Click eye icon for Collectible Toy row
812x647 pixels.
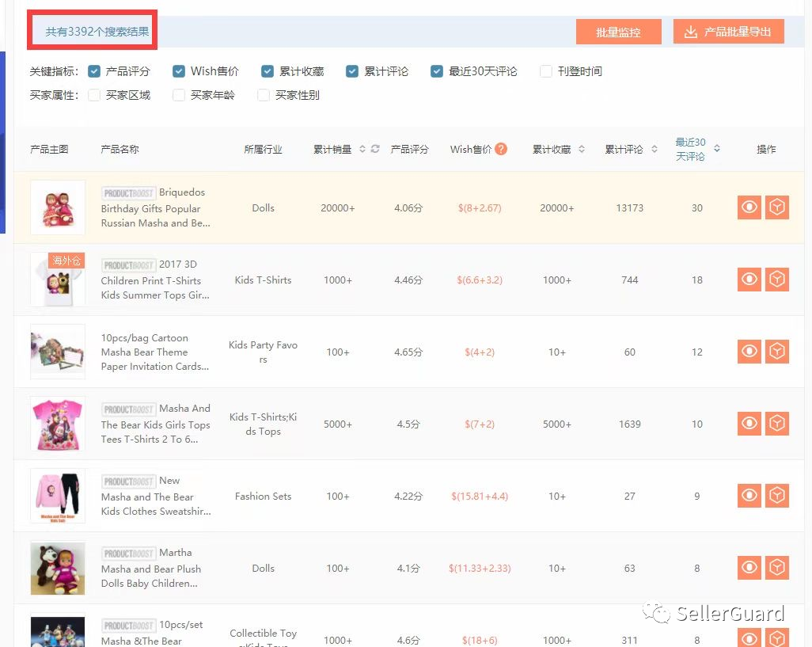pyautogui.click(x=749, y=637)
